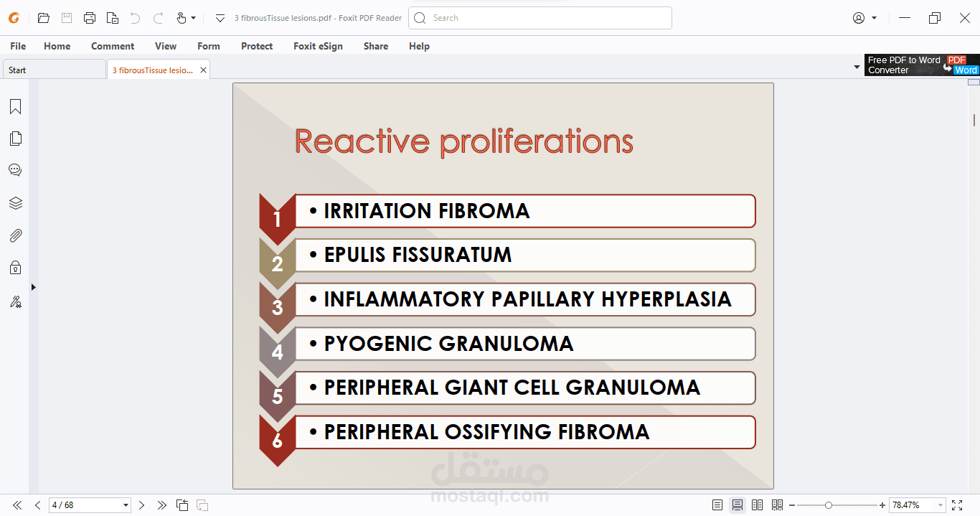
Task: Go to the previous page
Action: (38, 505)
